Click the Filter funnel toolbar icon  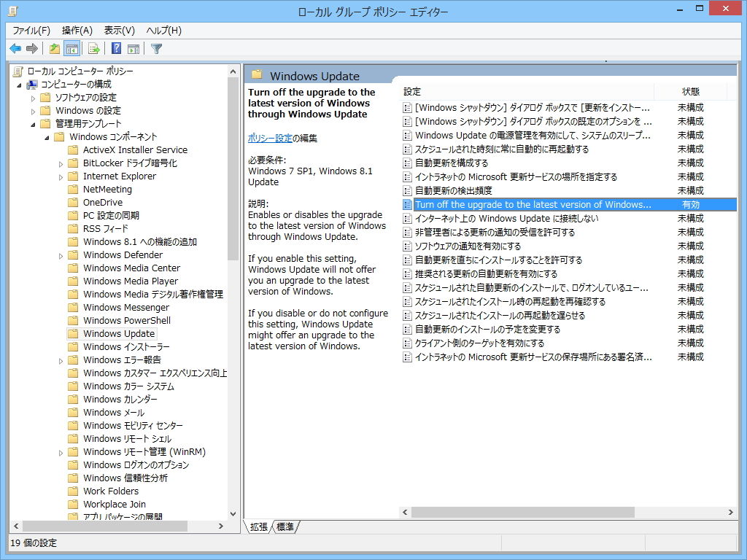[156, 48]
